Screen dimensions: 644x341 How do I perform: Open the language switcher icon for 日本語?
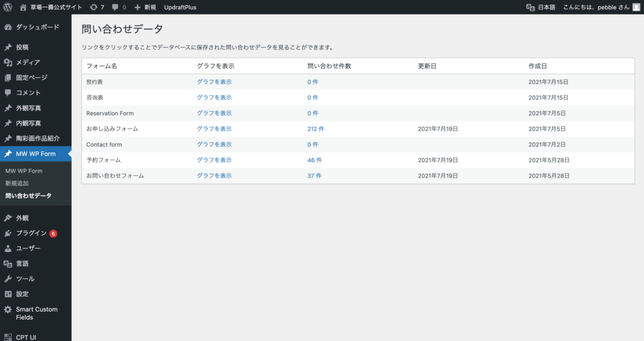click(530, 7)
